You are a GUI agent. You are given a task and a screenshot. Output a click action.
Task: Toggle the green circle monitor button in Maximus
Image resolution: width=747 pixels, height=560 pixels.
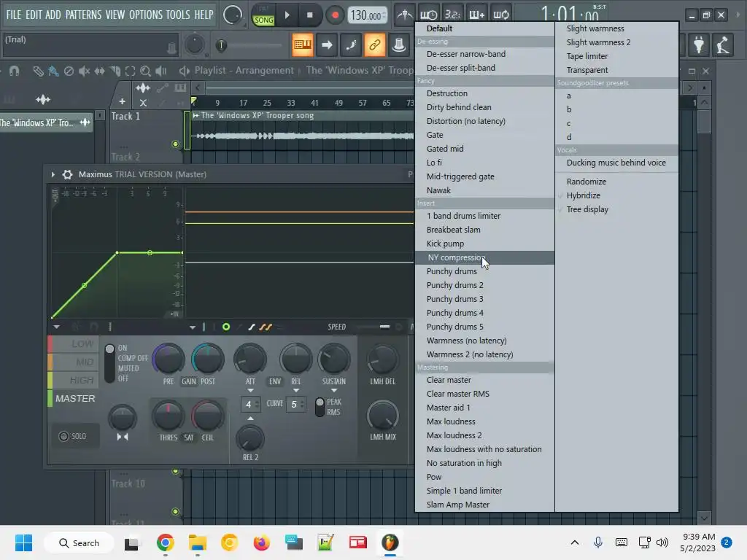(x=226, y=327)
